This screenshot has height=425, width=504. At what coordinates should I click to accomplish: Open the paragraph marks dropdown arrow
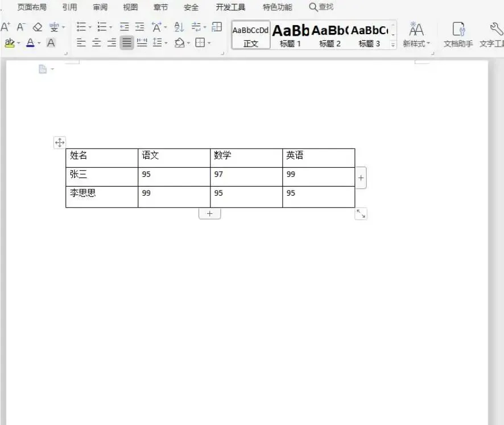pos(205,27)
